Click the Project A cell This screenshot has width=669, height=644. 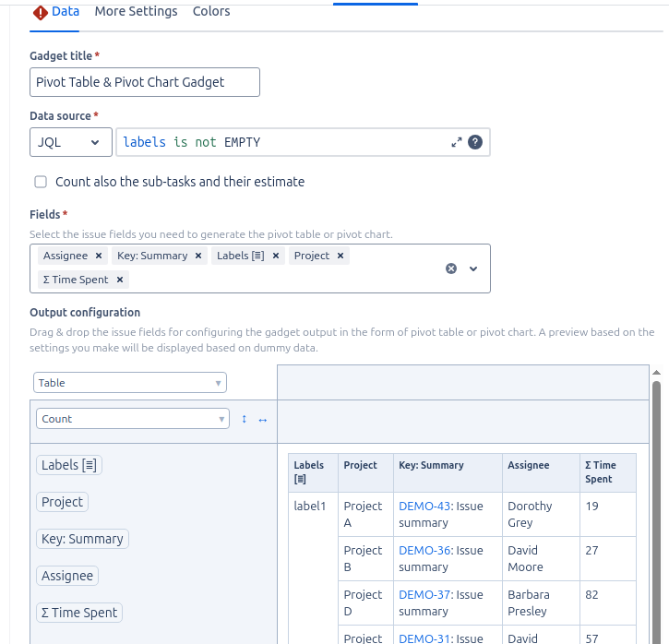click(x=365, y=514)
